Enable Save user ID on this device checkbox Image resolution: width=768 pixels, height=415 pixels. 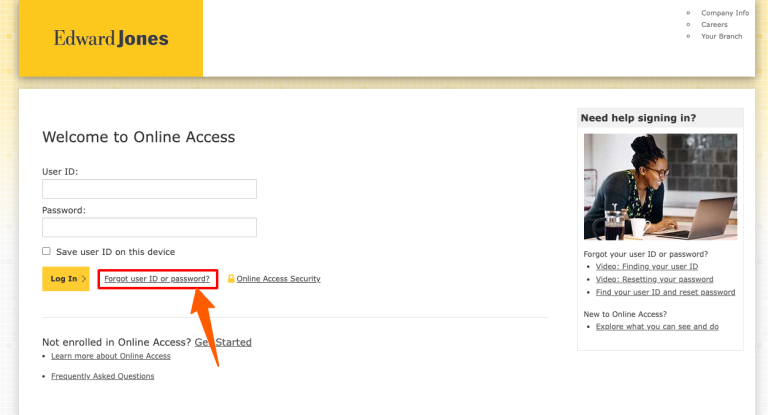point(46,251)
